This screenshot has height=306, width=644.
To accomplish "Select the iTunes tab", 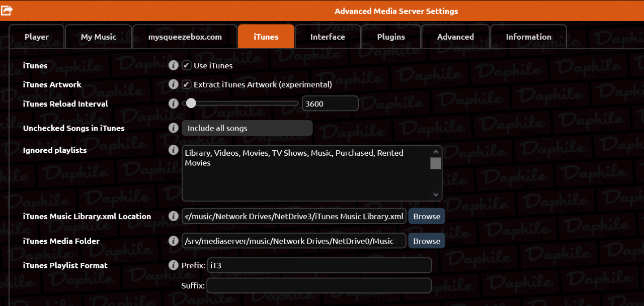I will [x=266, y=37].
